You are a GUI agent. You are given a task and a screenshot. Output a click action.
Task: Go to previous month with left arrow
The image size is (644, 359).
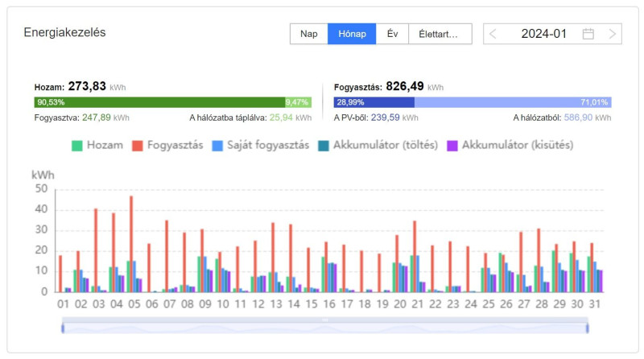[493, 34]
